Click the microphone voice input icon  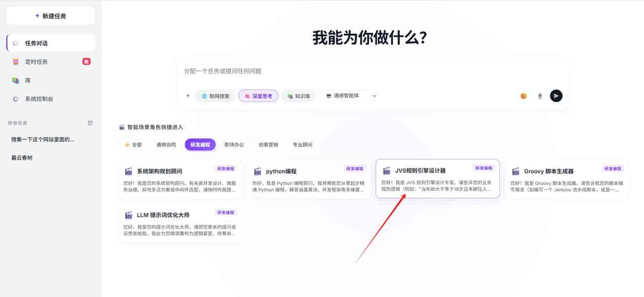coord(540,96)
